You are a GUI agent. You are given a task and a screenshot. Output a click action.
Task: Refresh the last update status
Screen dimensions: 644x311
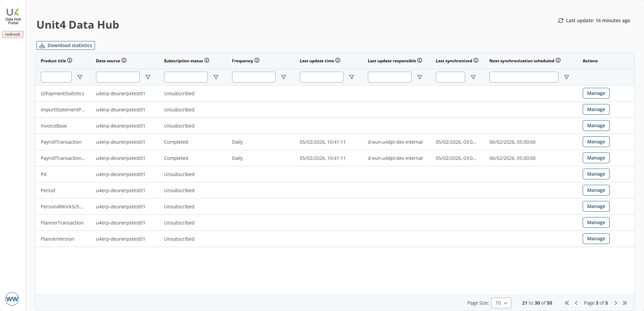coord(560,21)
